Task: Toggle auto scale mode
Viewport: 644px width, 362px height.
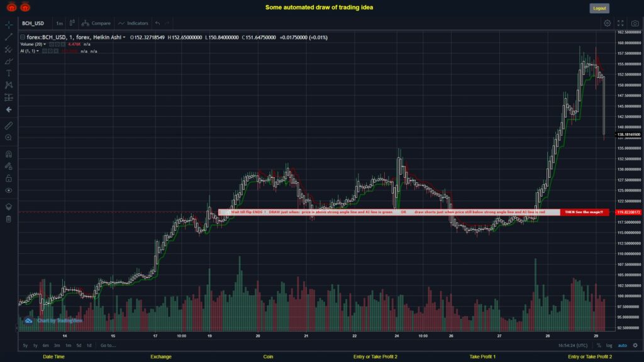Action: 622,346
